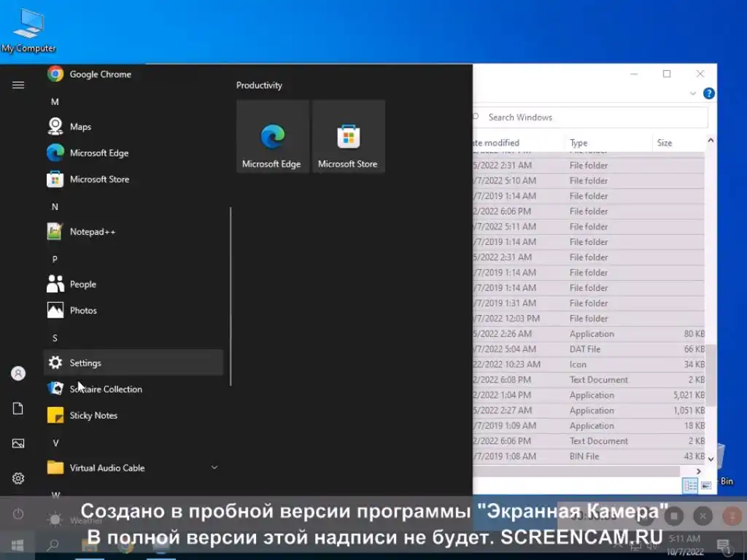Select the File folder dated 12:03 PM
The height and width of the screenshot is (560, 747).
point(589,319)
